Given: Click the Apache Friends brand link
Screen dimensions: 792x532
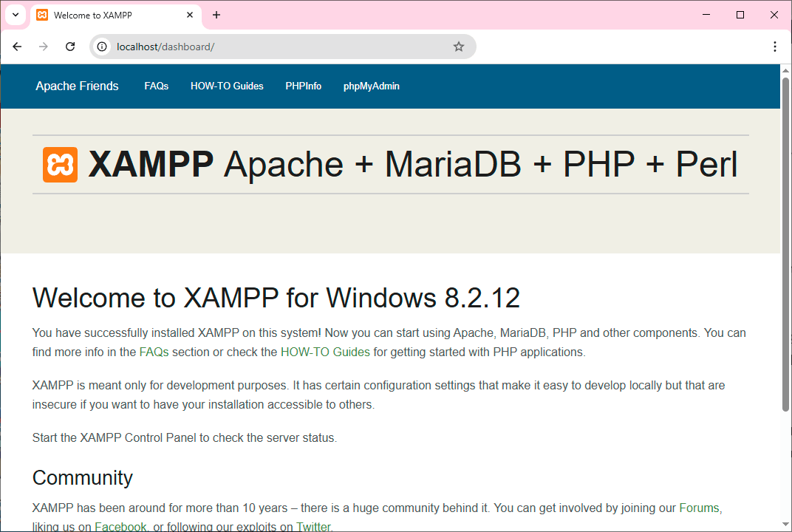Looking at the screenshot, I should (x=77, y=86).
